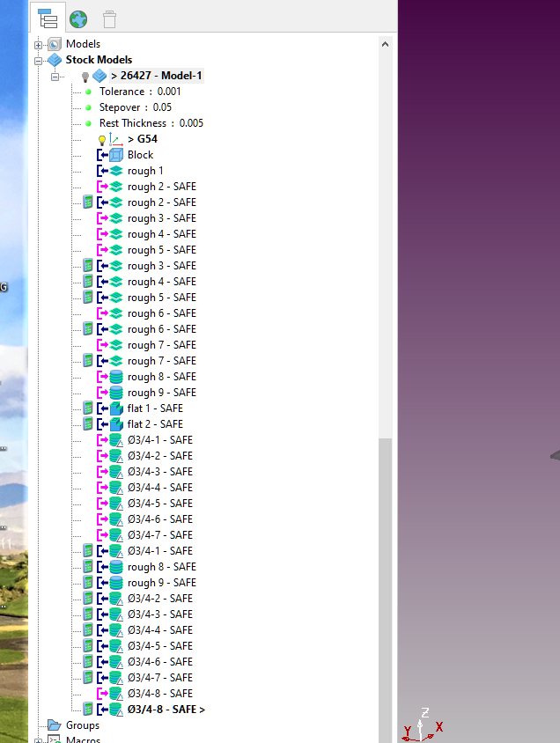This screenshot has width=560, height=743.
Task: Click the XYZ axis triad in viewport
Action: pos(422,725)
